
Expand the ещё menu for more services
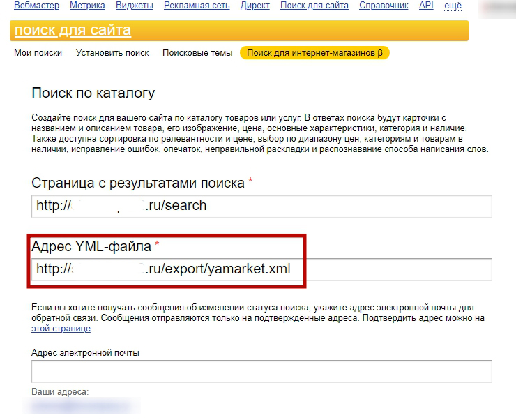pos(453,6)
